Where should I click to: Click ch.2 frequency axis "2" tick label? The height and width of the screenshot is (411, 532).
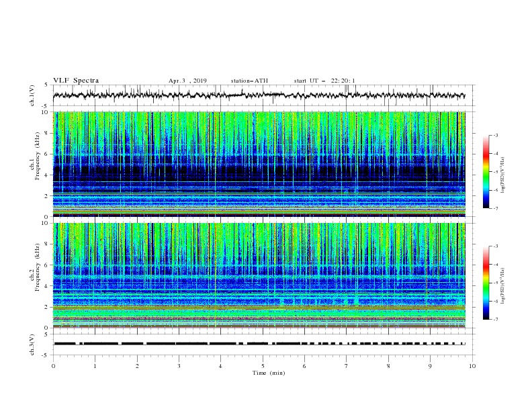tap(47, 307)
